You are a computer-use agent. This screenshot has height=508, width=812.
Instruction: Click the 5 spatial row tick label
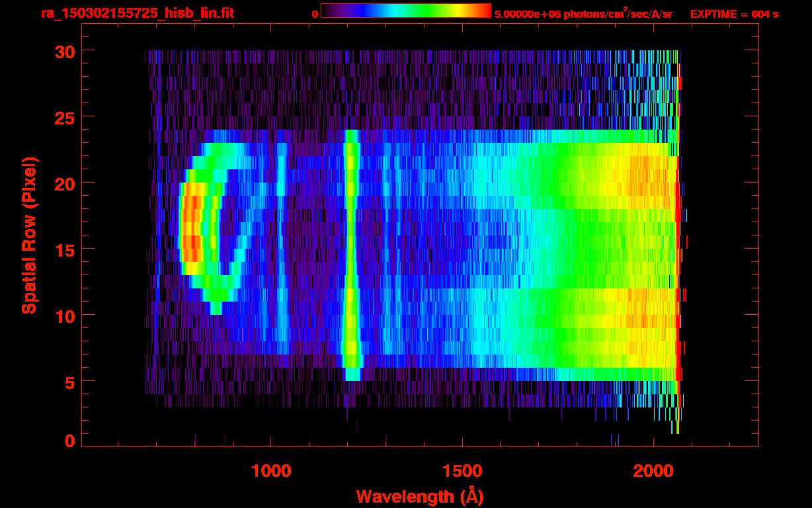pyautogui.click(x=69, y=382)
